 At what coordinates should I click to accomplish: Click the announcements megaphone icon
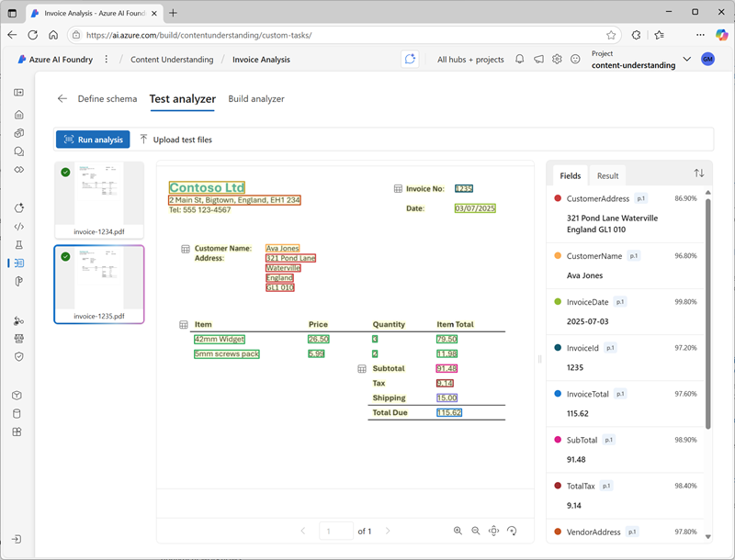click(x=538, y=59)
